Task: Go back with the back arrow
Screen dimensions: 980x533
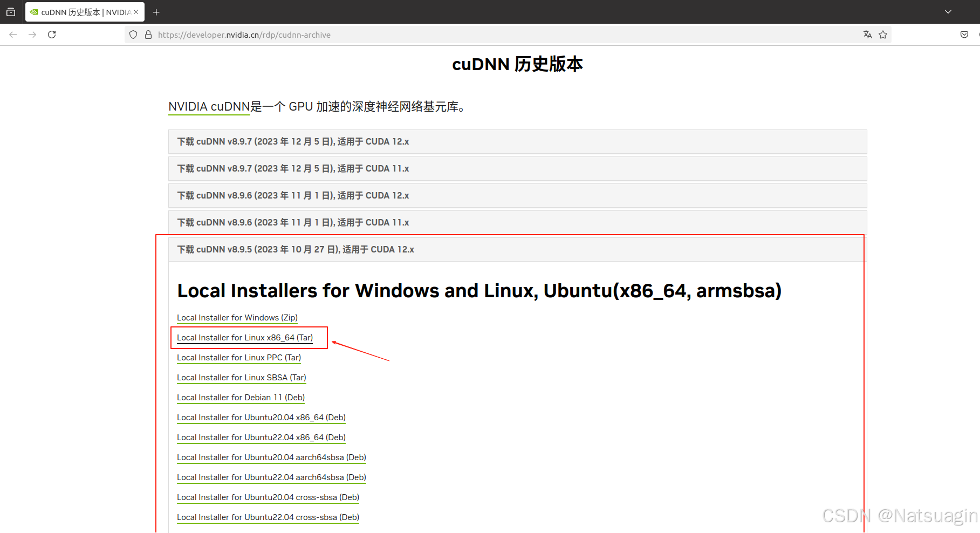Action: 13,35
